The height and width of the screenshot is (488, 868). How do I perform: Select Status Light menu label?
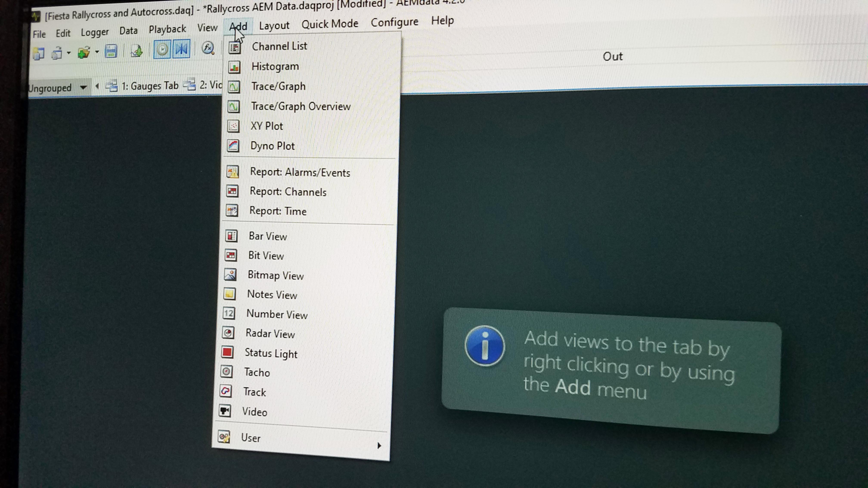pos(271,353)
